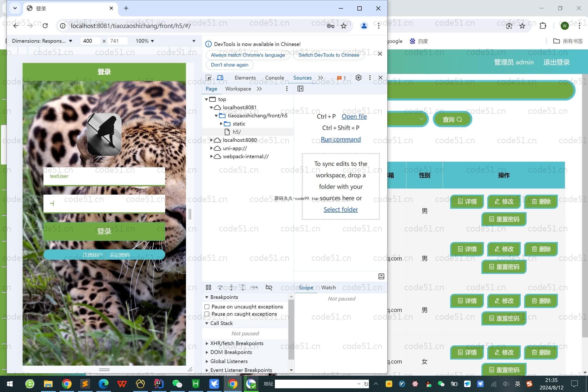
Task: Toggle the drawer icon below editor
Action: (x=381, y=276)
